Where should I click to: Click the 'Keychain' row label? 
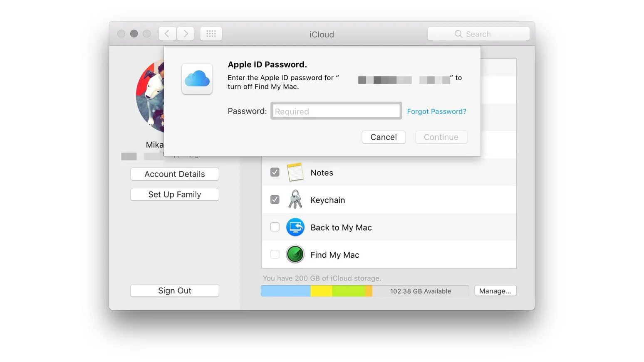pos(327,200)
